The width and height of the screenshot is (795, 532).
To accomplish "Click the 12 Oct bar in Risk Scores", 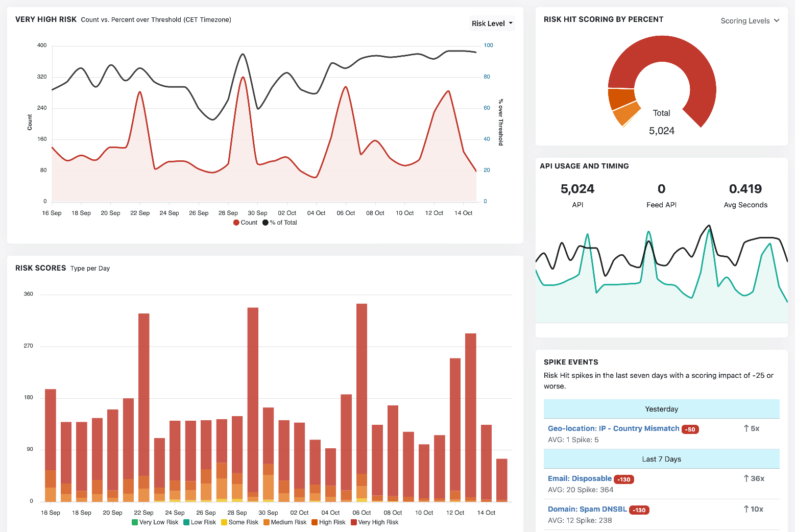I will [455, 430].
